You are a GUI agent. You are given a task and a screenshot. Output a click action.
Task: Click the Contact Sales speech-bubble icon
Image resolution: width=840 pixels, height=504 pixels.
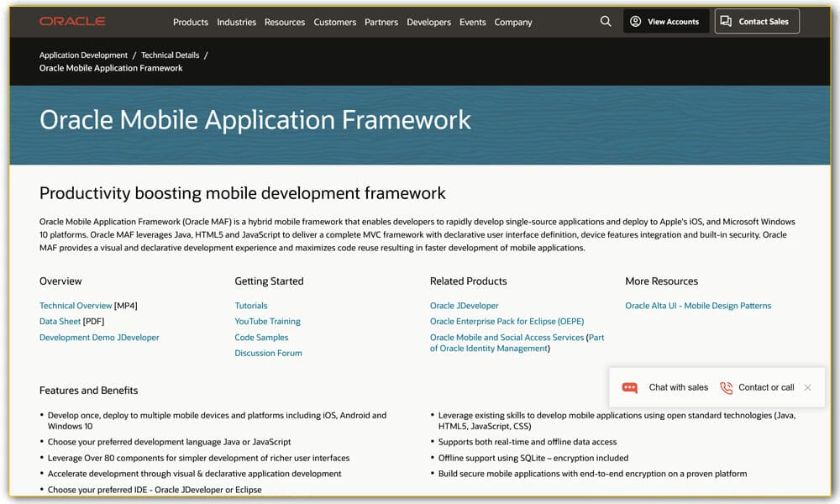click(x=727, y=21)
